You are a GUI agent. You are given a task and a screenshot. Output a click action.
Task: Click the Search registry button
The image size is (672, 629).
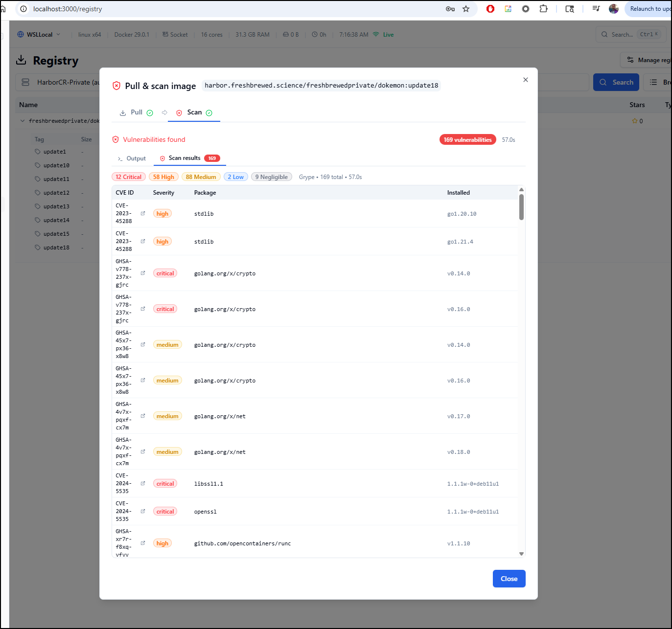click(616, 82)
